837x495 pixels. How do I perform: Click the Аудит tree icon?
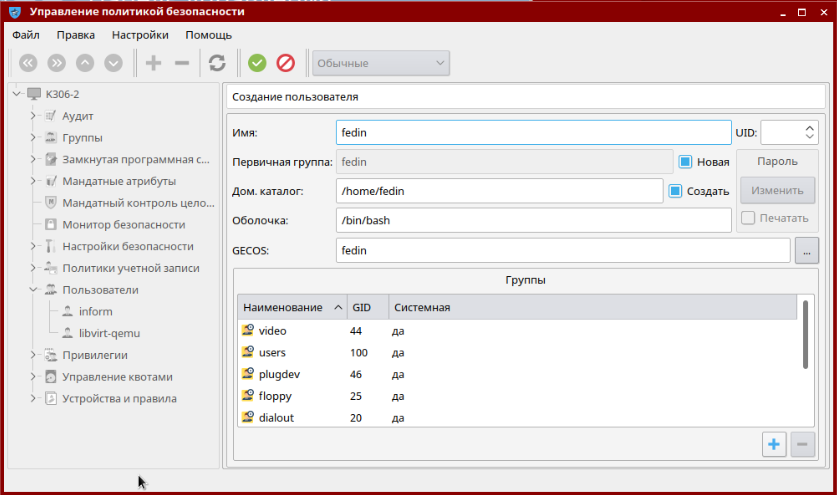(51, 116)
